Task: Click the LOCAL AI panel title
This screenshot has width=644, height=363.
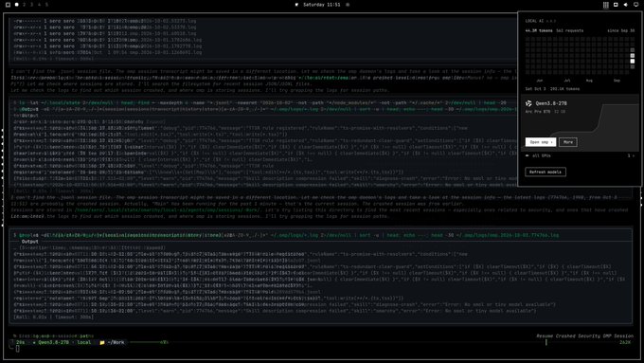Action: click(x=534, y=21)
